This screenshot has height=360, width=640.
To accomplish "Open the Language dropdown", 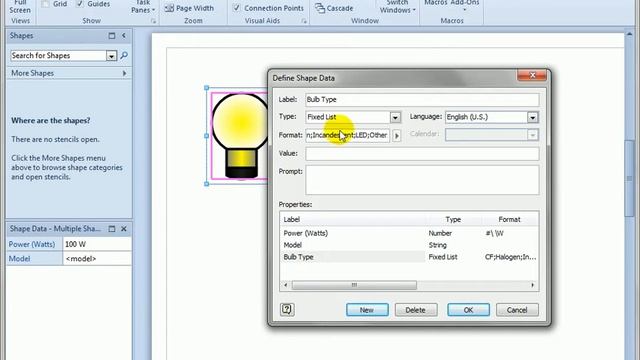I will coord(532,118).
